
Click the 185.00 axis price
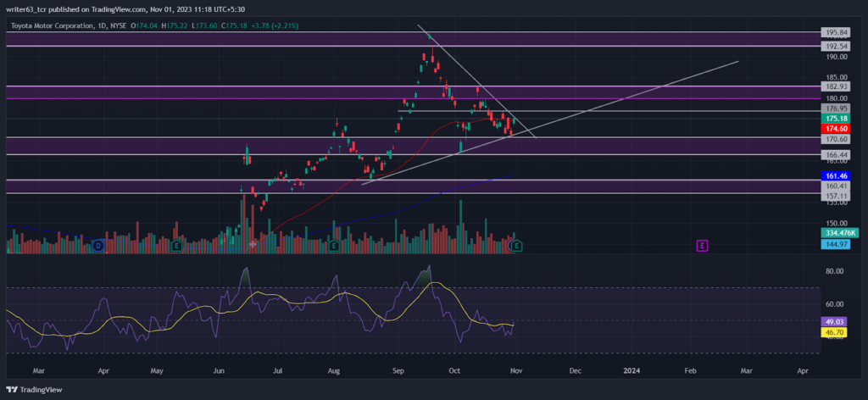tap(836, 77)
